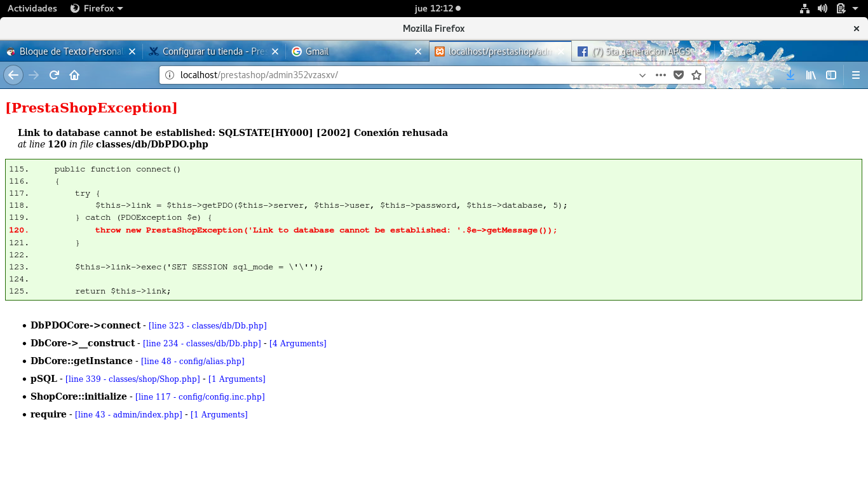Click the 'pSQL' trace entry
Screen dimensions: 868x488
[x=44, y=379]
